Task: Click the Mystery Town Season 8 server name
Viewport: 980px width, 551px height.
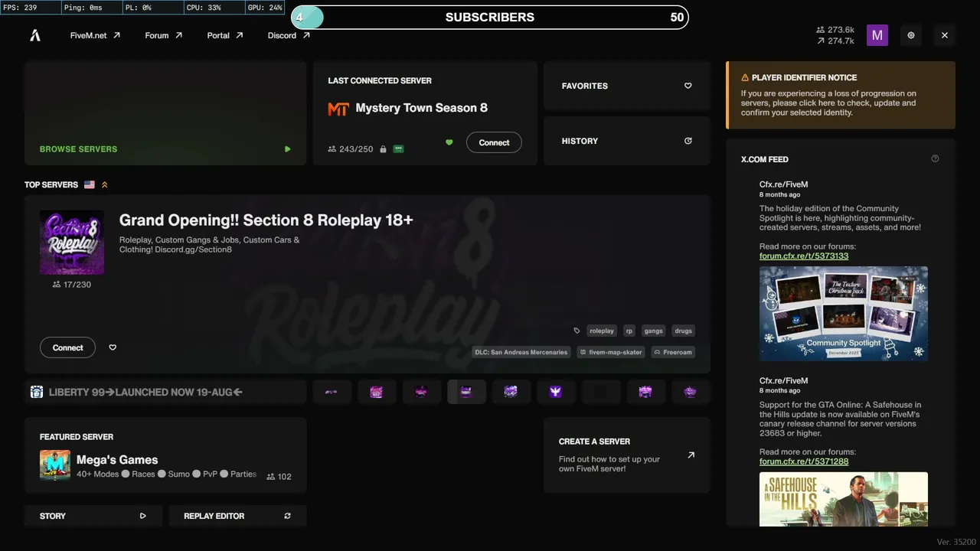Action: [x=421, y=108]
